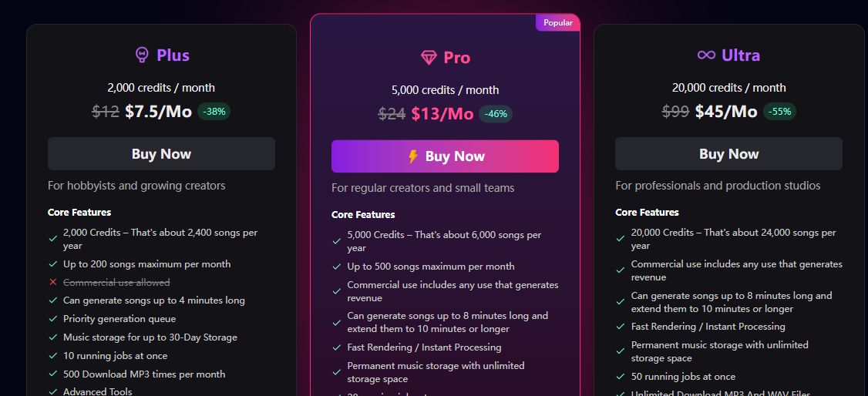
Task: Click the crossed-out $99 Ultra price
Action: (x=675, y=112)
